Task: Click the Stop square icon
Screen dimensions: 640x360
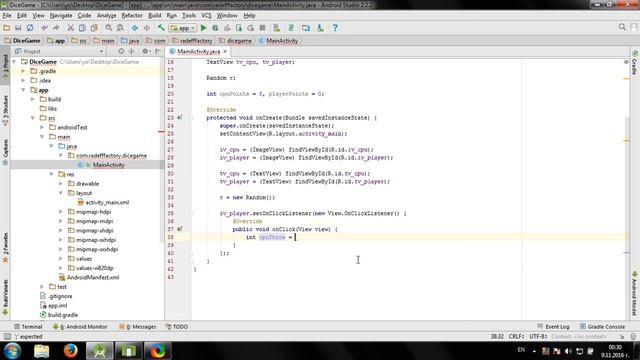Action: (x=262, y=28)
